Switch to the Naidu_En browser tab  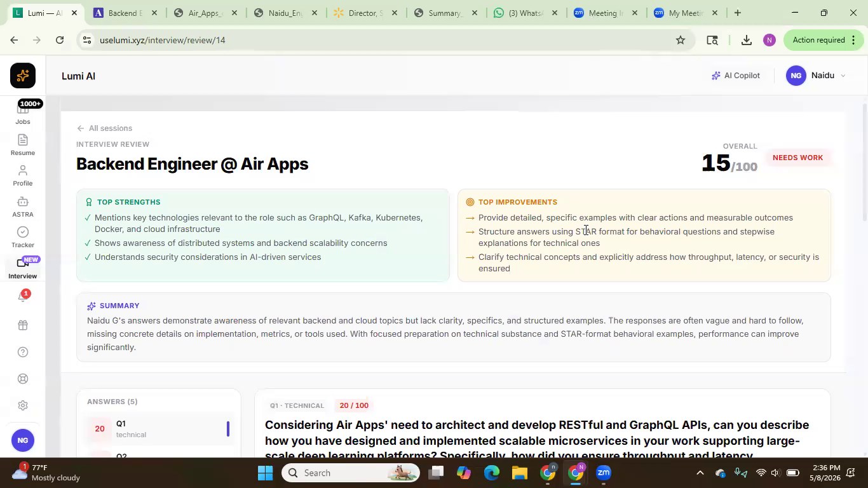[x=285, y=13]
